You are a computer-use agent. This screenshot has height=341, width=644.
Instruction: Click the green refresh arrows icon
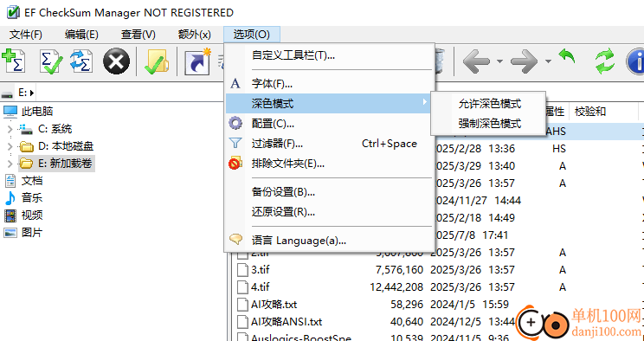point(605,61)
